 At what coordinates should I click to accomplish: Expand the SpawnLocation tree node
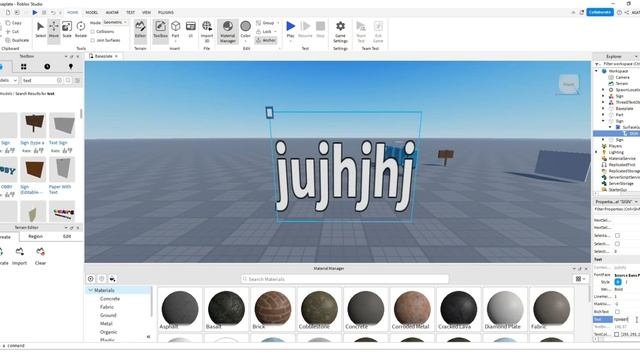pyautogui.click(x=603, y=90)
